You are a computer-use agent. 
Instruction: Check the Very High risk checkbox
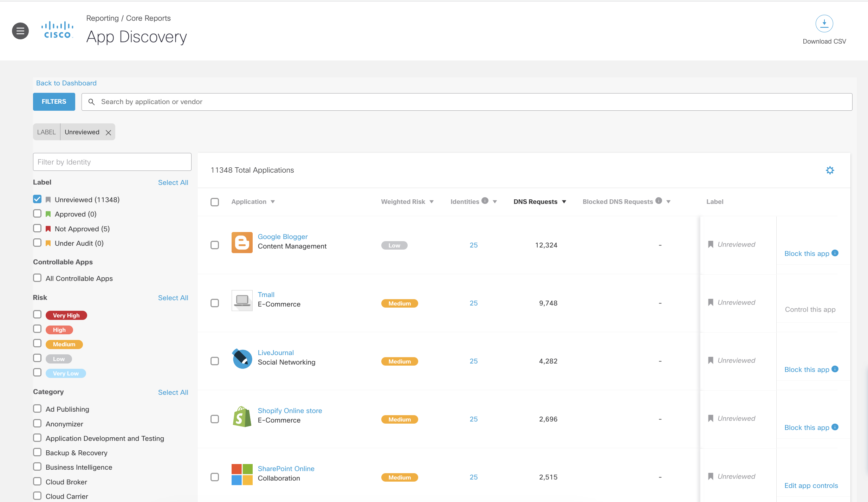(x=37, y=314)
